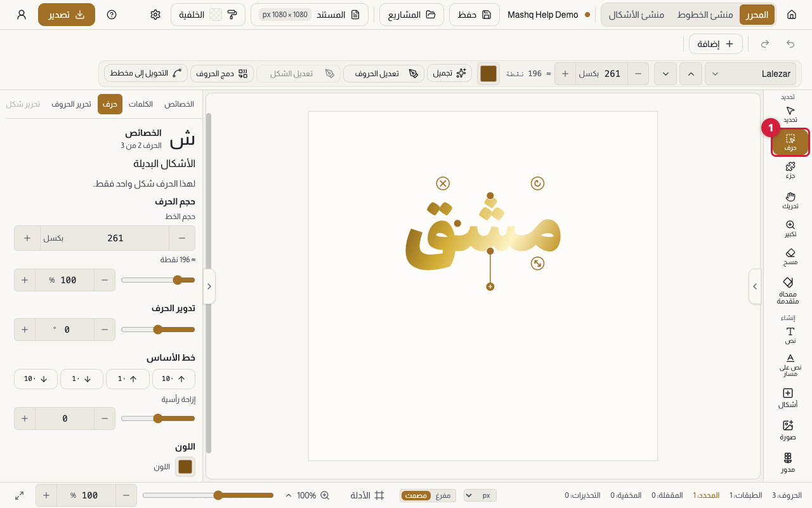Open the user account icon
Screen dimensions: 812x508
[22, 15]
